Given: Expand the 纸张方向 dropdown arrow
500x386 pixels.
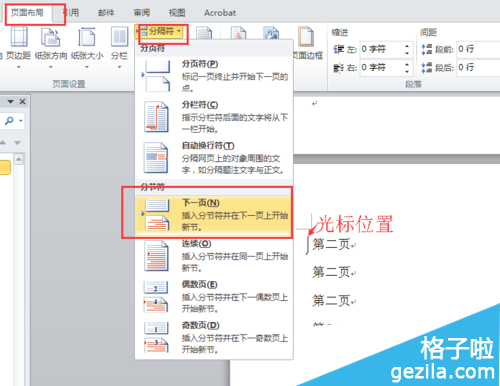Looking at the screenshot, I should tap(51, 67).
